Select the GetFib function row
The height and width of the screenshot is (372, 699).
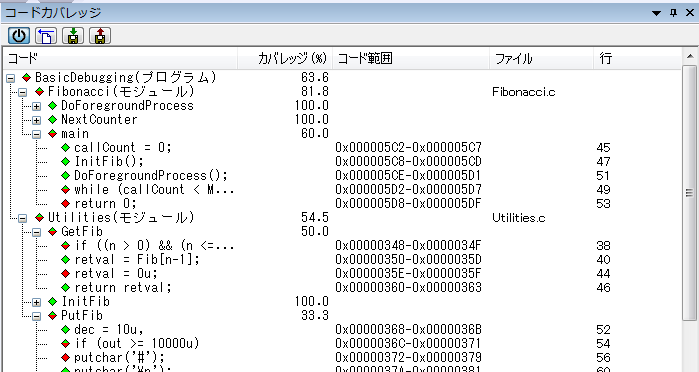pyautogui.click(x=342, y=231)
